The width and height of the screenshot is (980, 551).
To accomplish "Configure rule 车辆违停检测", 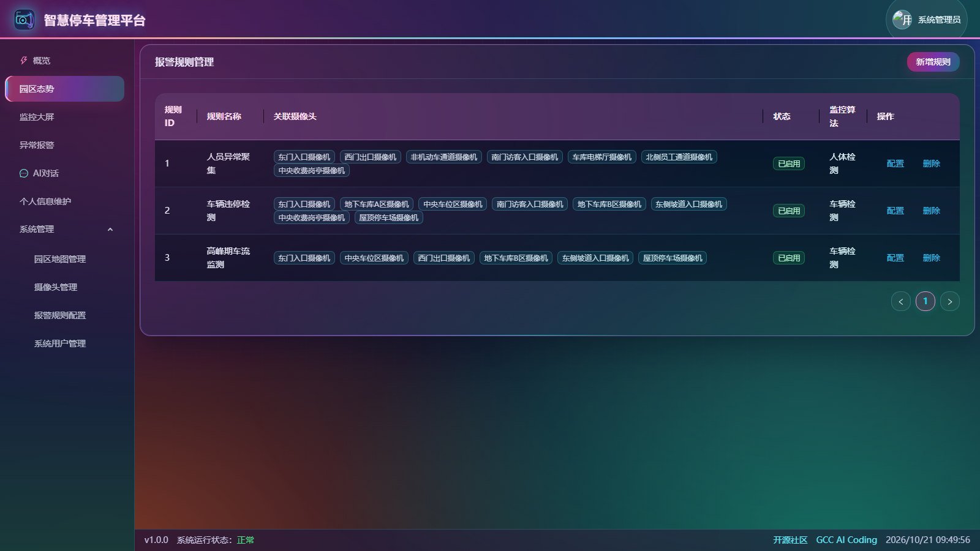I will click(895, 211).
